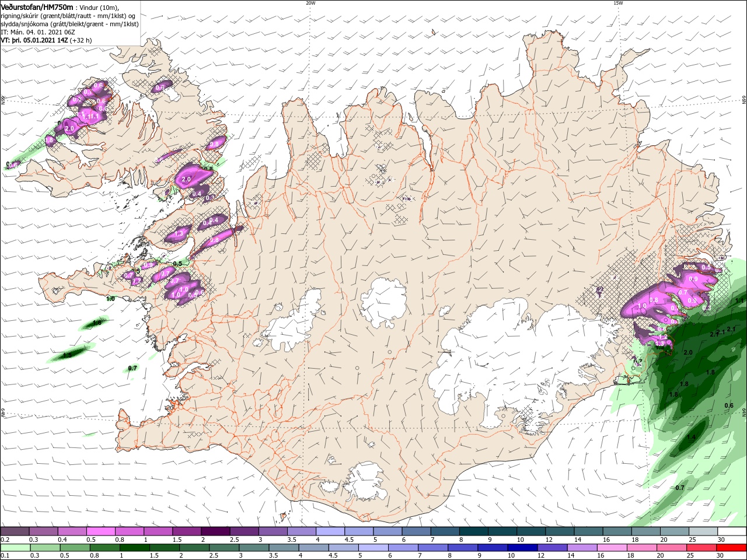Pick the deep navy blue swatch labeled 10
The image size is (747, 560).
pyautogui.click(x=522, y=548)
